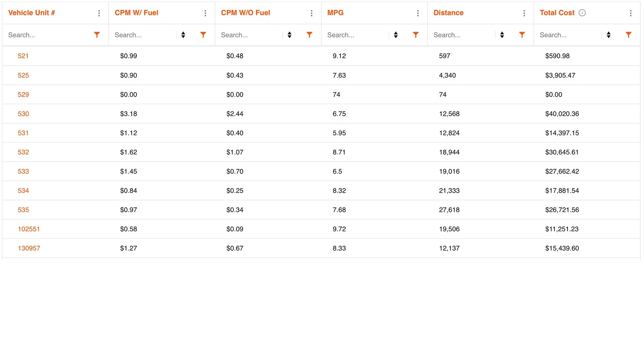Open vehicle unit 532 link
This screenshot has width=644, height=362.
pos(23,152)
